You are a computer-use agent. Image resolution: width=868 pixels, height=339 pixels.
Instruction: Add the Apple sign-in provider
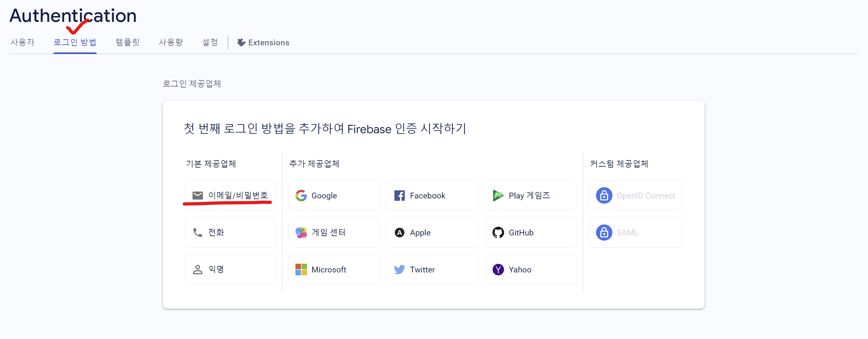click(x=432, y=233)
